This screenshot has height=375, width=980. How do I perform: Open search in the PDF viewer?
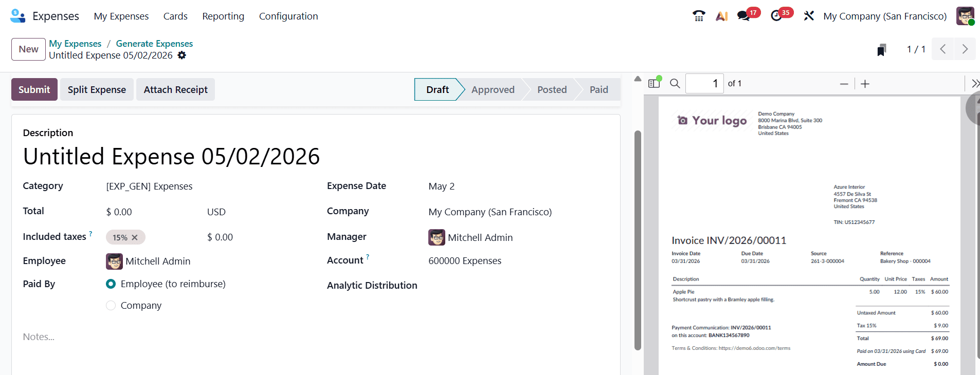(675, 83)
